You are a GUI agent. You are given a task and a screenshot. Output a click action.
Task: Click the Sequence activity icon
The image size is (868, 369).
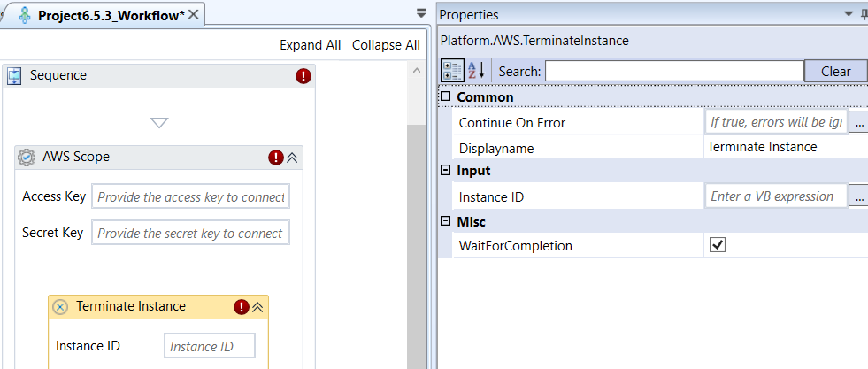14,76
